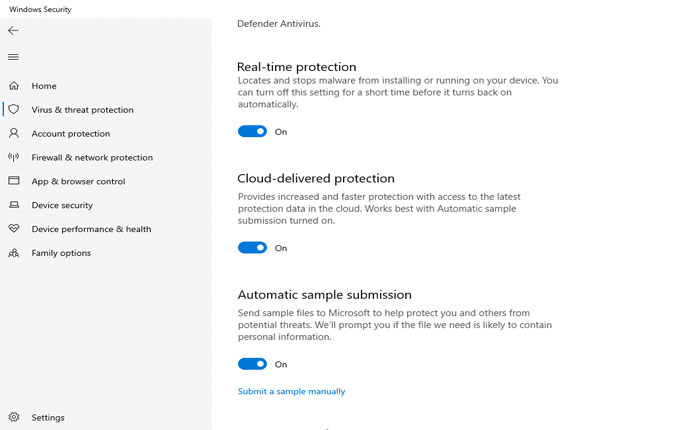Viewport: 700px width, 430px height.
Task: Go to Device security menu label
Action: pos(62,205)
